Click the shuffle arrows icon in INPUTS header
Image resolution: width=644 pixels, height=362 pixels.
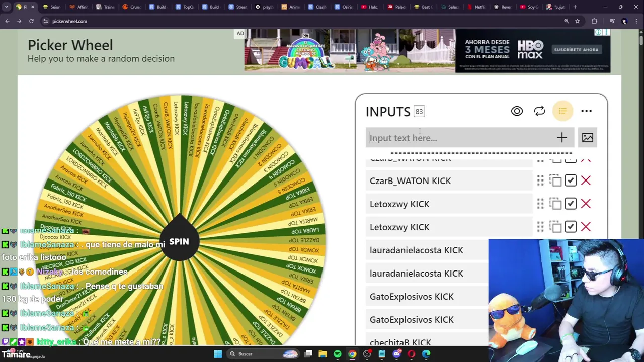coord(539,111)
